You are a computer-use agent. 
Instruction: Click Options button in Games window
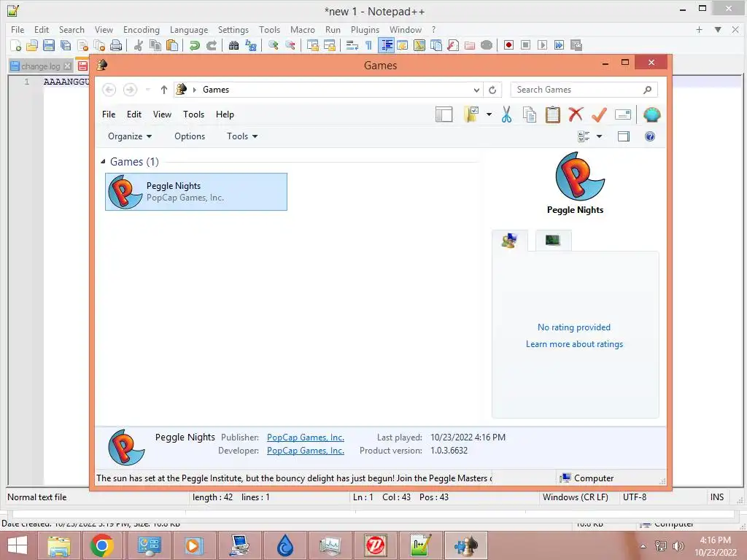click(190, 136)
